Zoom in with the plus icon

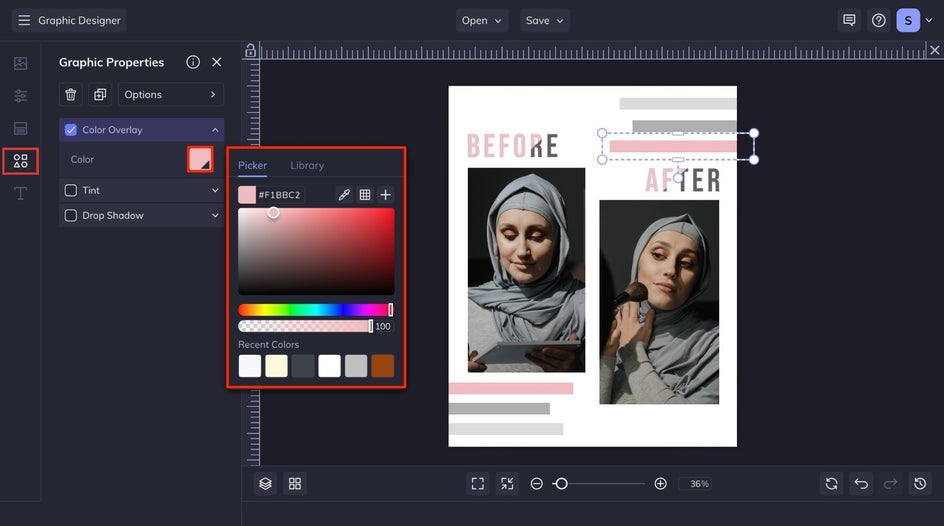660,484
